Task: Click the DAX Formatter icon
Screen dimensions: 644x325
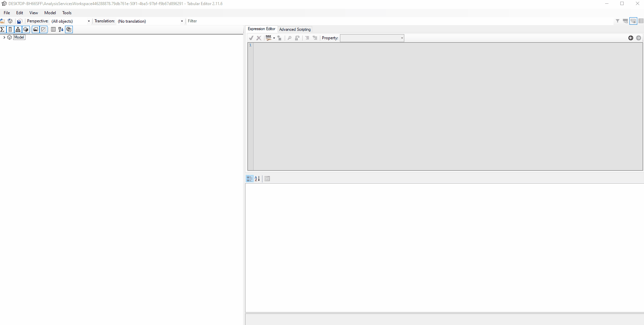Action: coord(269,38)
